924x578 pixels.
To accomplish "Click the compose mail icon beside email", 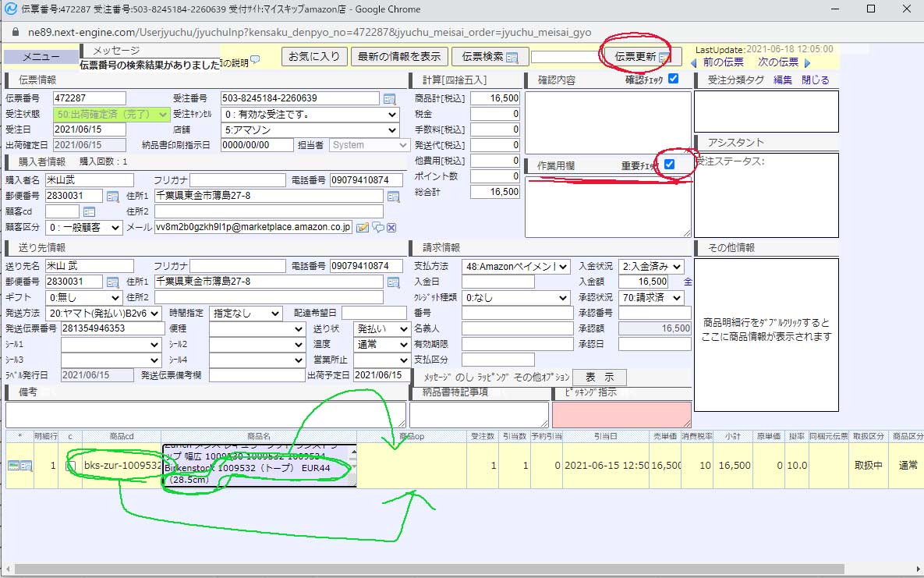I will [363, 228].
